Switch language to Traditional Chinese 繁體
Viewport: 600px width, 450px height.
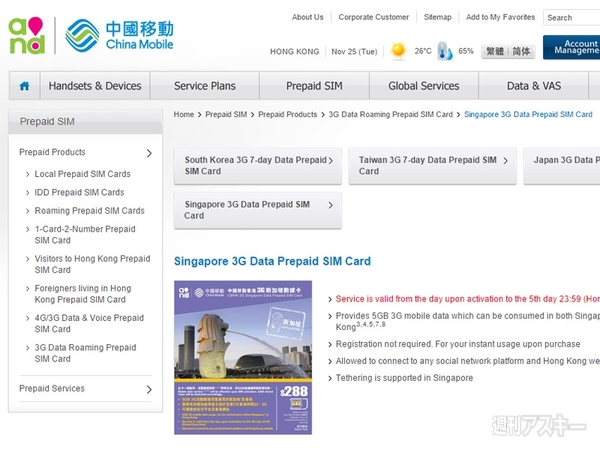495,51
